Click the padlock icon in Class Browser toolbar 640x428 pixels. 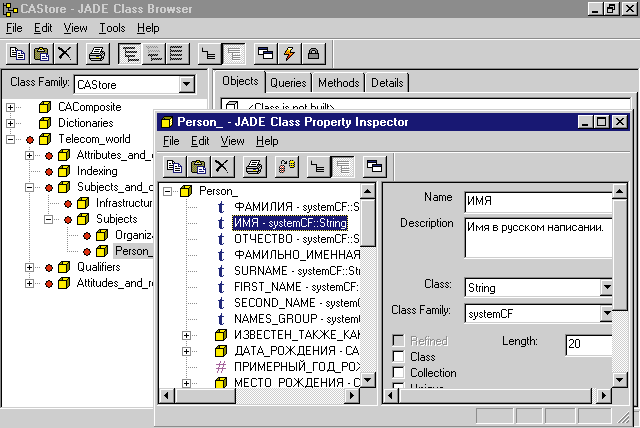point(313,54)
